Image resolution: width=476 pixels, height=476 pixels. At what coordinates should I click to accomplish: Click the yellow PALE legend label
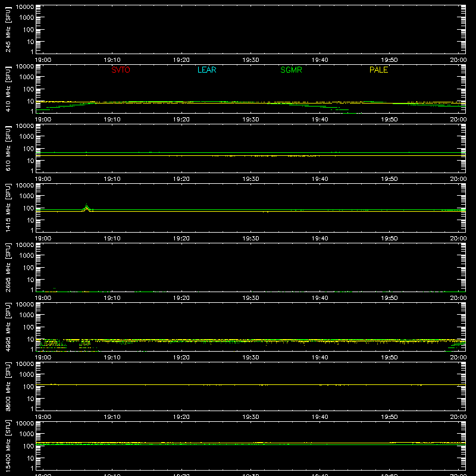tap(378, 70)
